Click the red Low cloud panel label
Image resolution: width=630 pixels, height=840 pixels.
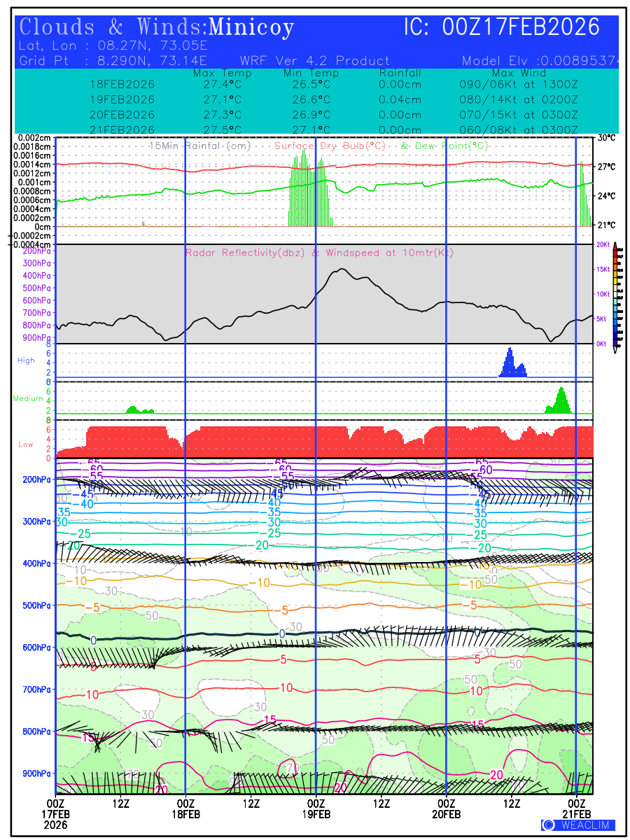[x=26, y=444]
